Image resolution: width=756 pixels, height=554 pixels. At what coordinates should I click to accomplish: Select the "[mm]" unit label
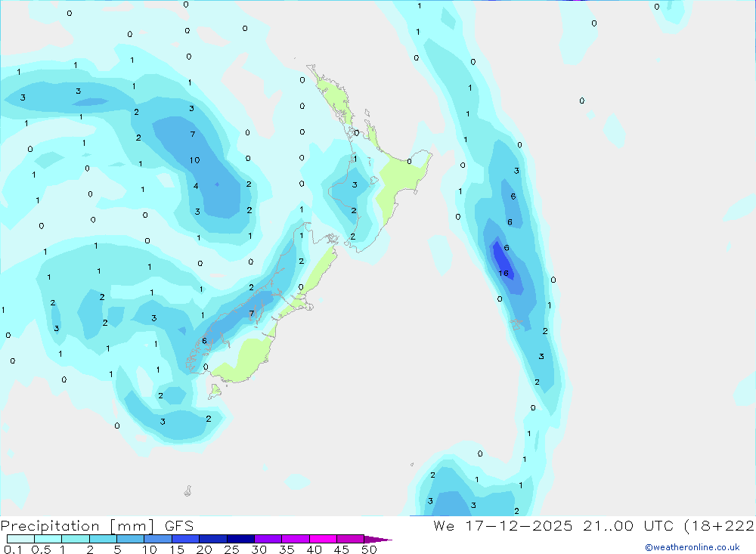click(x=132, y=526)
